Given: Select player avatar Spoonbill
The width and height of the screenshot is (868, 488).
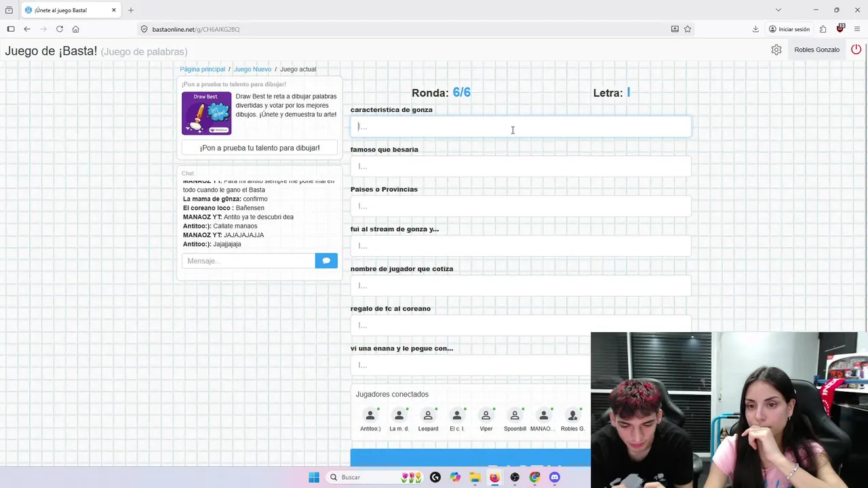Looking at the screenshot, I should tap(515, 415).
